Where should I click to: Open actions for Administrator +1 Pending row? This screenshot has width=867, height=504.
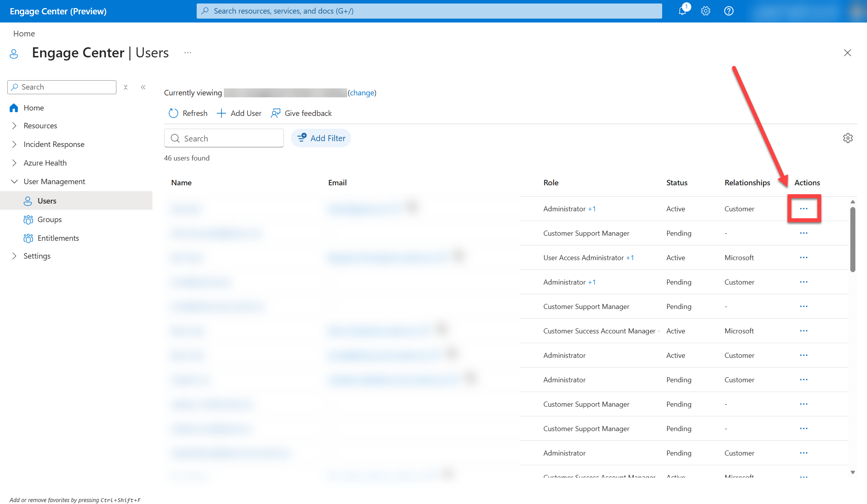(803, 282)
